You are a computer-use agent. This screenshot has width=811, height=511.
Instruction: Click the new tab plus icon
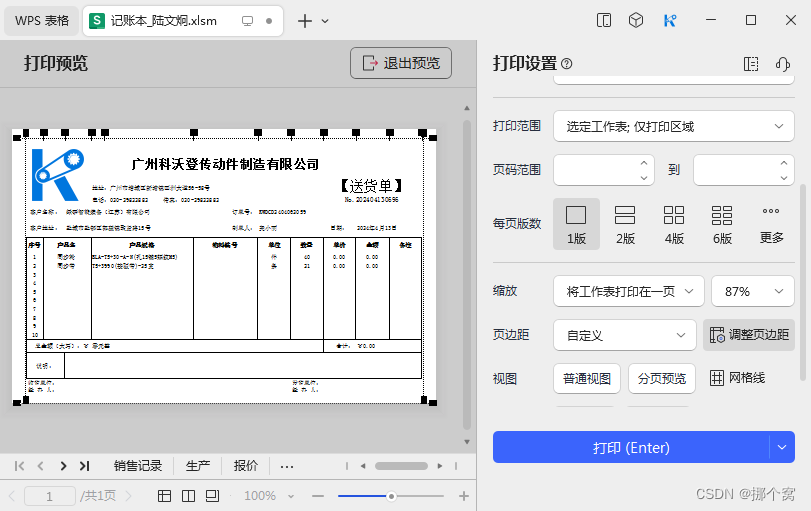(x=305, y=21)
